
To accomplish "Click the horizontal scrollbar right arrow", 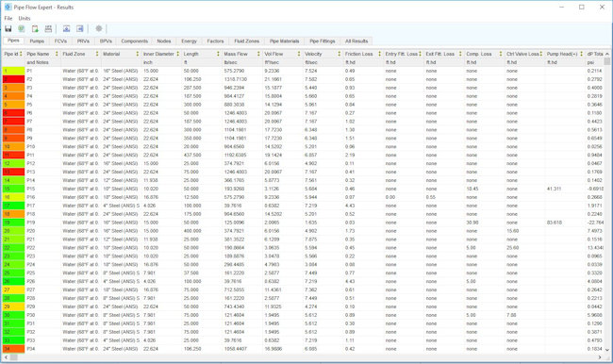I will (x=600, y=357).
